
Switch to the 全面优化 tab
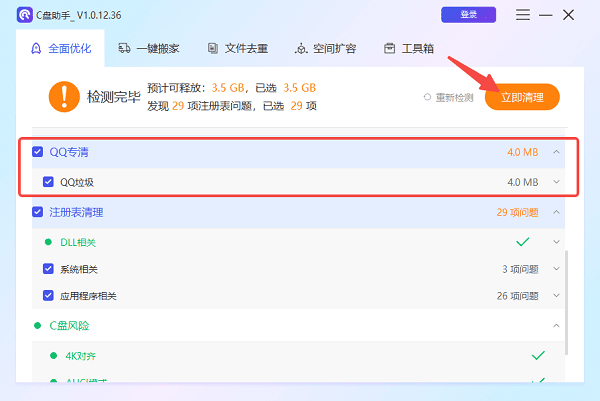coord(61,49)
